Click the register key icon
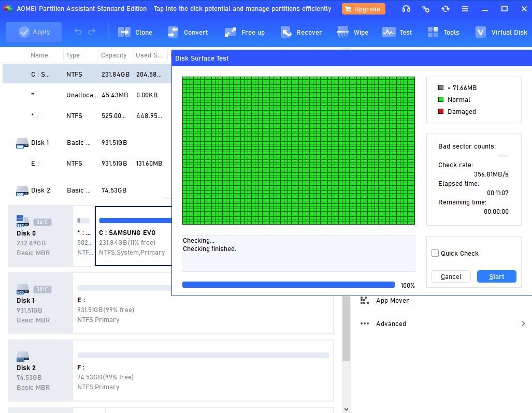The image size is (532, 413). 426,8
